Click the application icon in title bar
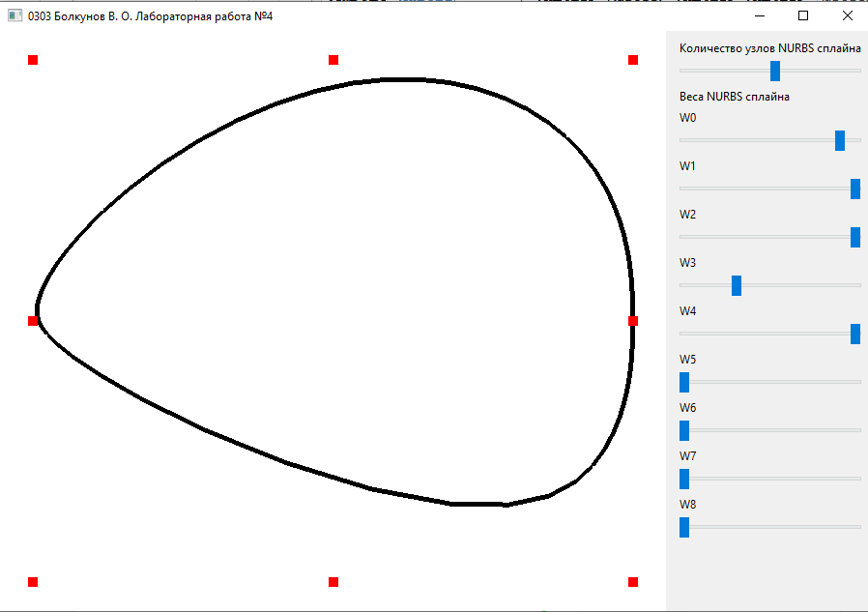This screenshot has height=612, width=868. [x=14, y=16]
